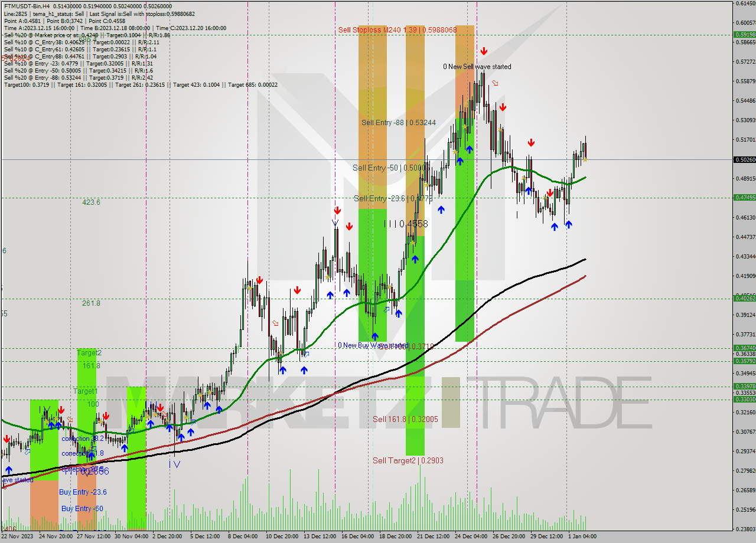Click the 'Sell Stoploss M240 1.39' label

(397, 30)
